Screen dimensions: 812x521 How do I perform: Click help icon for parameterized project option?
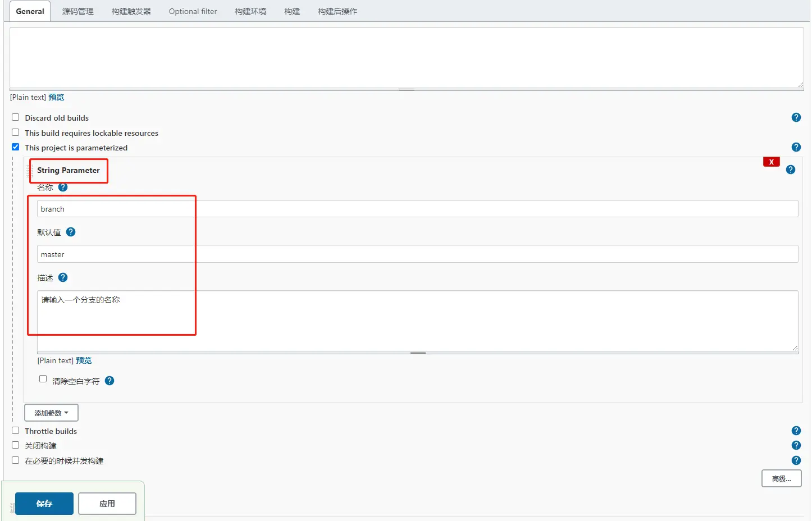796,147
